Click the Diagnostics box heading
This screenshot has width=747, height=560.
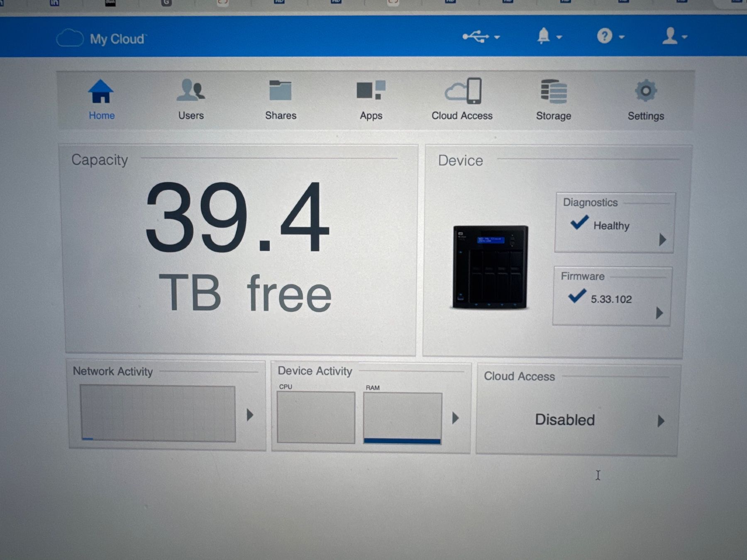click(x=590, y=202)
